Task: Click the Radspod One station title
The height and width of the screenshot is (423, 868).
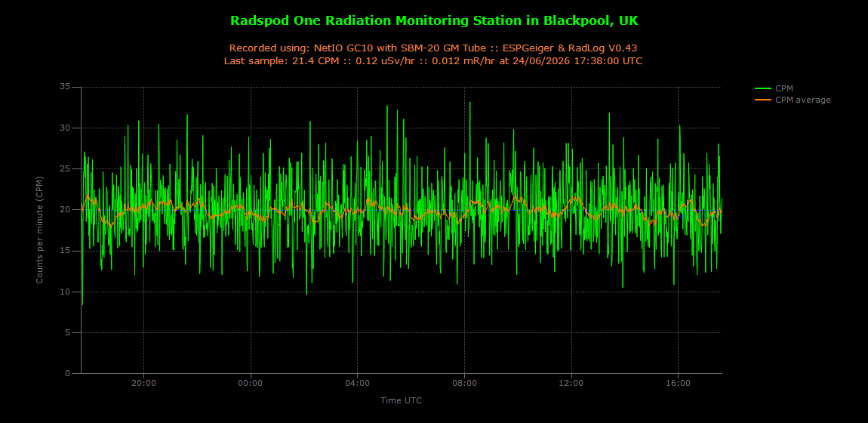Action: point(434,20)
